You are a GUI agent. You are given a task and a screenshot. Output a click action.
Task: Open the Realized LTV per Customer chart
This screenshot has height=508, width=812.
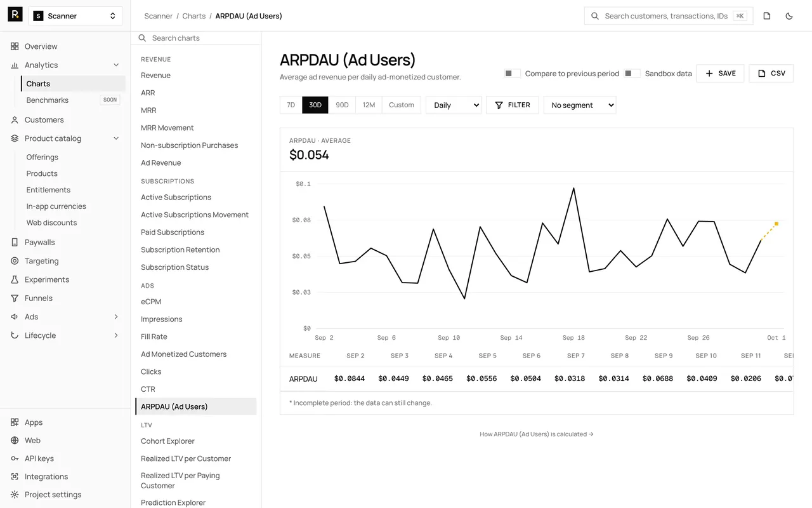[186, 458]
